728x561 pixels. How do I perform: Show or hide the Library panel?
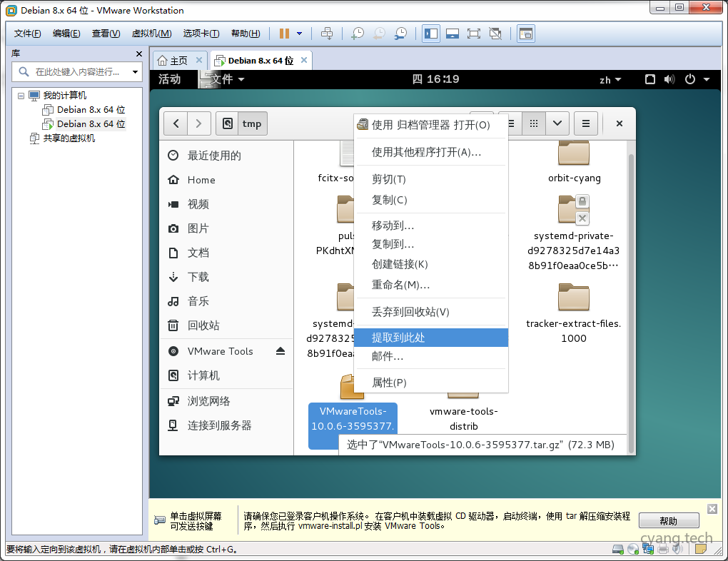click(x=430, y=33)
